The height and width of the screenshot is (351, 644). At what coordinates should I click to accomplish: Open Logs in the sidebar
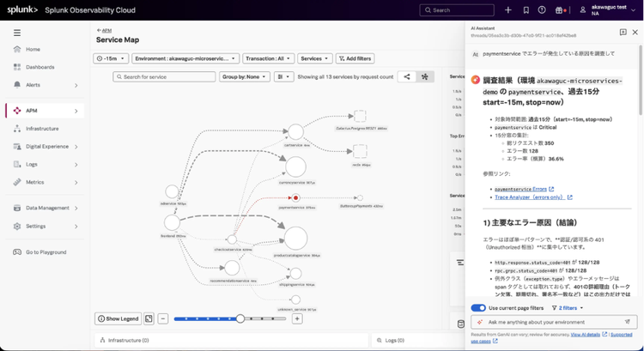click(x=31, y=164)
